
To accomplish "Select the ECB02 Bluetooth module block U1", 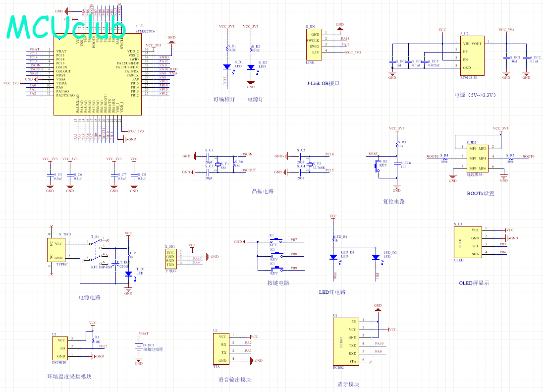I will tap(346, 341).
